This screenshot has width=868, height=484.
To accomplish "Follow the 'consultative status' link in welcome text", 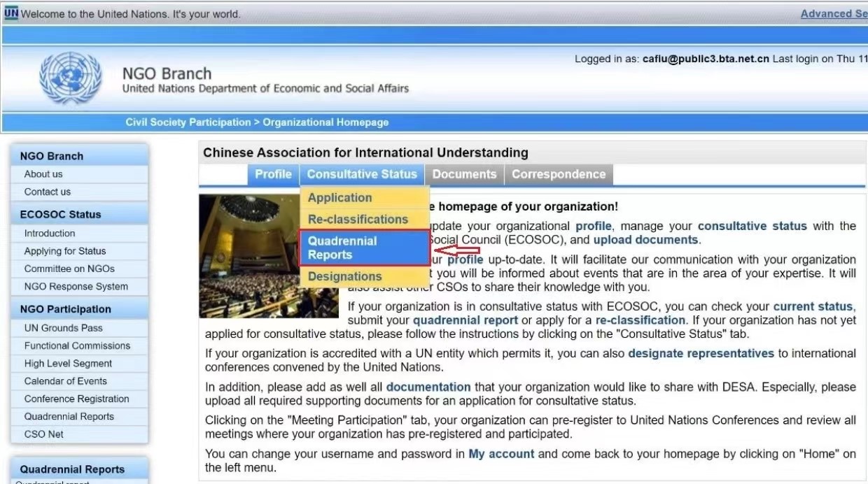I will click(x=752, y=226).
